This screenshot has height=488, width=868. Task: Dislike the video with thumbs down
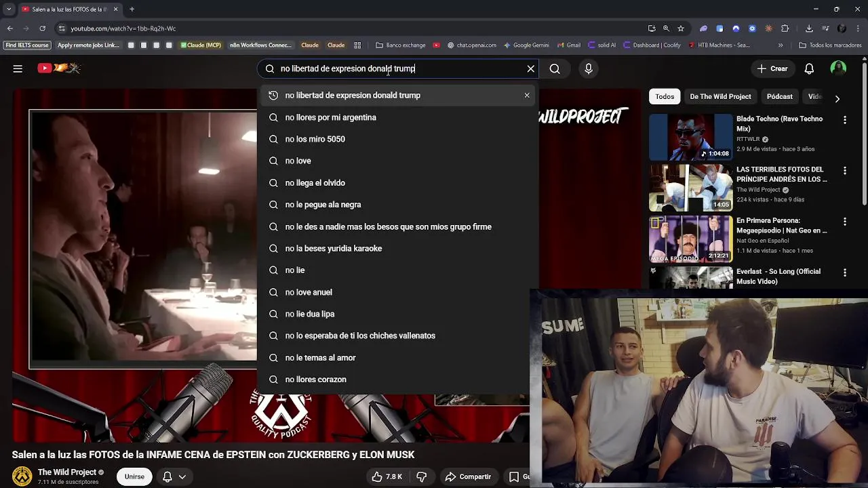(421, 476)
